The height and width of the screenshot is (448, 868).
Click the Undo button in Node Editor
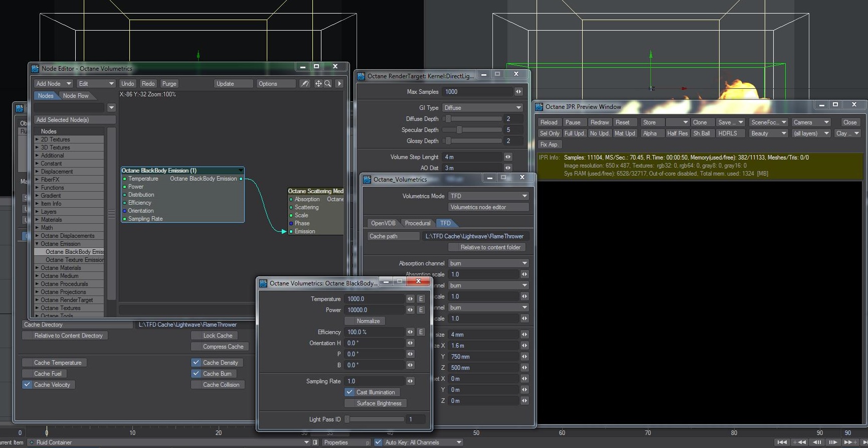tap(128, 84)
